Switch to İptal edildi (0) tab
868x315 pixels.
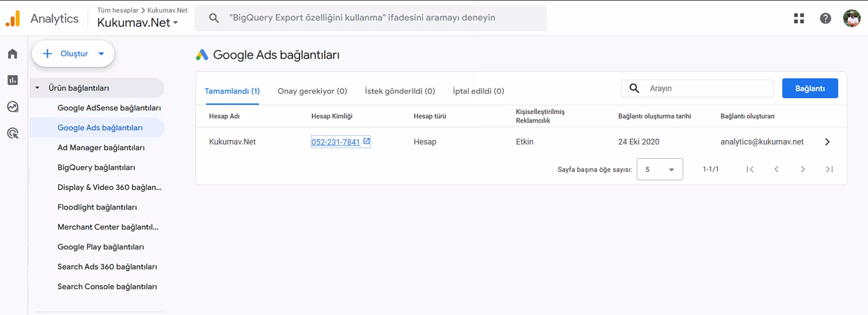point(479,91)
